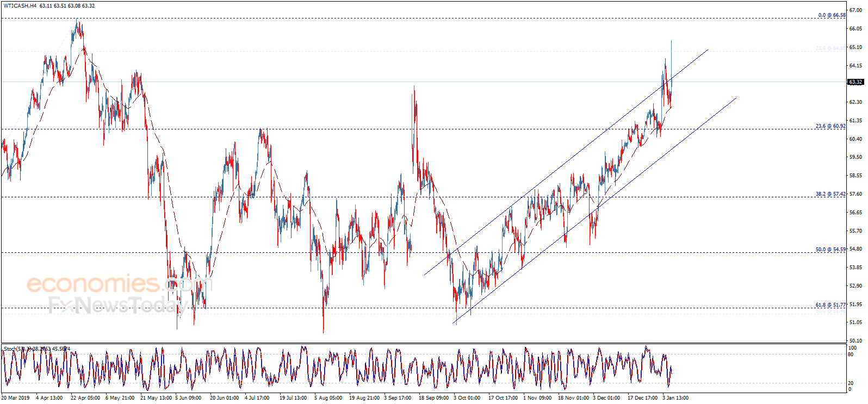Click price axis value 64.15
The height and width of the screenshot is (404, 868).
855,66
